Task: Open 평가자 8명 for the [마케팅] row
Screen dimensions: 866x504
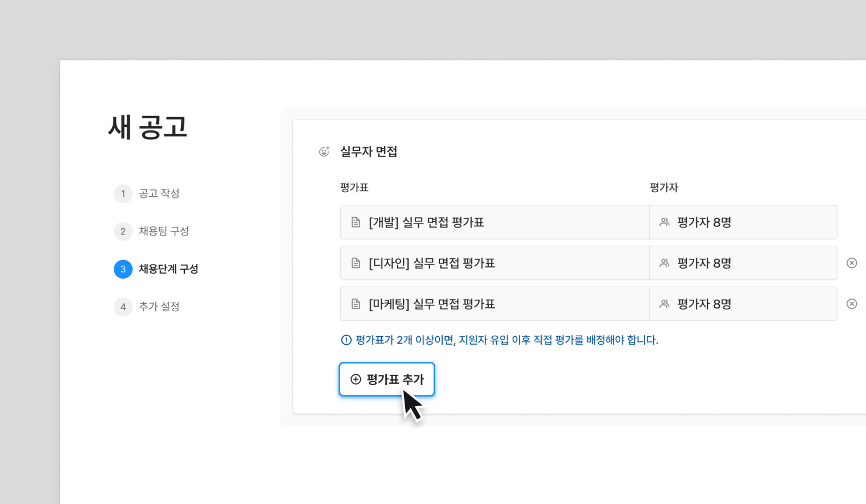Action: point(743,304)
